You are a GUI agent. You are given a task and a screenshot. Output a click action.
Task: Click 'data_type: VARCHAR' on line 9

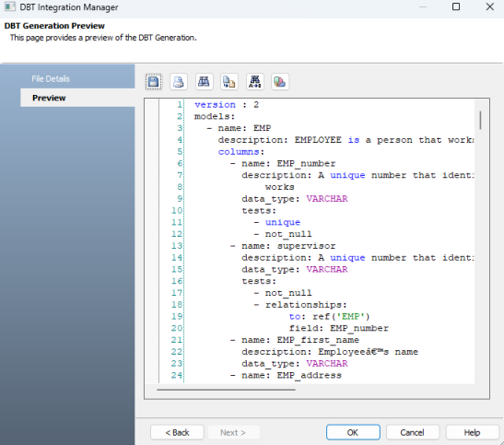[x=295, y=199]
